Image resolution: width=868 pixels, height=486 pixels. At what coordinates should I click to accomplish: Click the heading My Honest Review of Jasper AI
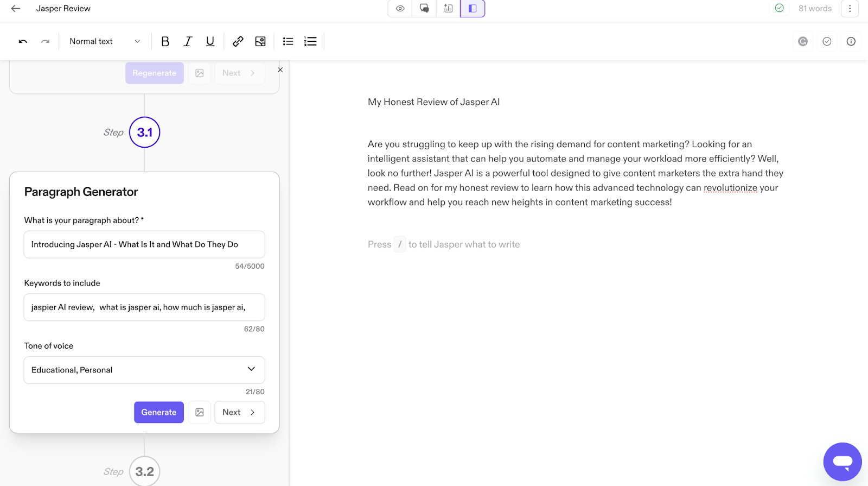[x=434, y=102]
